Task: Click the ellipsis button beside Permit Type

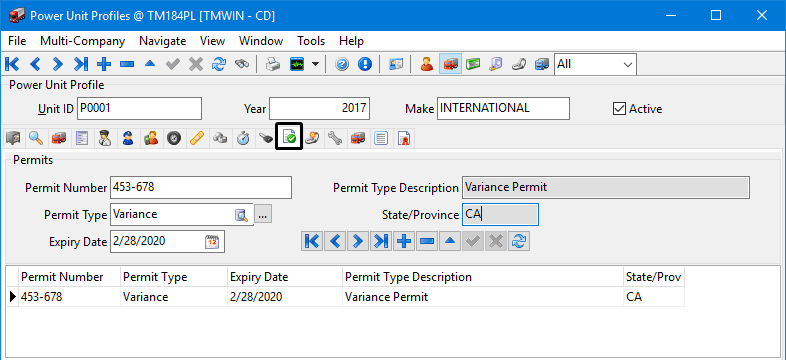Action: [x=263, y=215]
